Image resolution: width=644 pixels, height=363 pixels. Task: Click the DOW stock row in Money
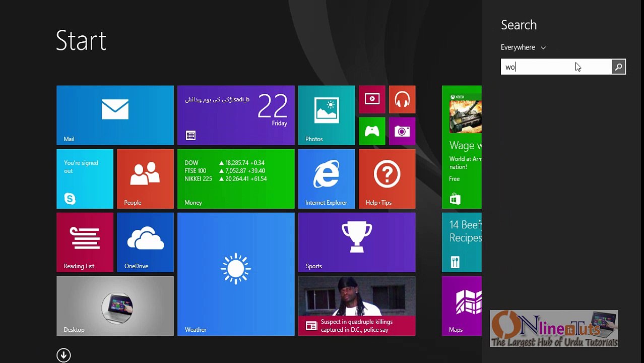click(225, 163)
